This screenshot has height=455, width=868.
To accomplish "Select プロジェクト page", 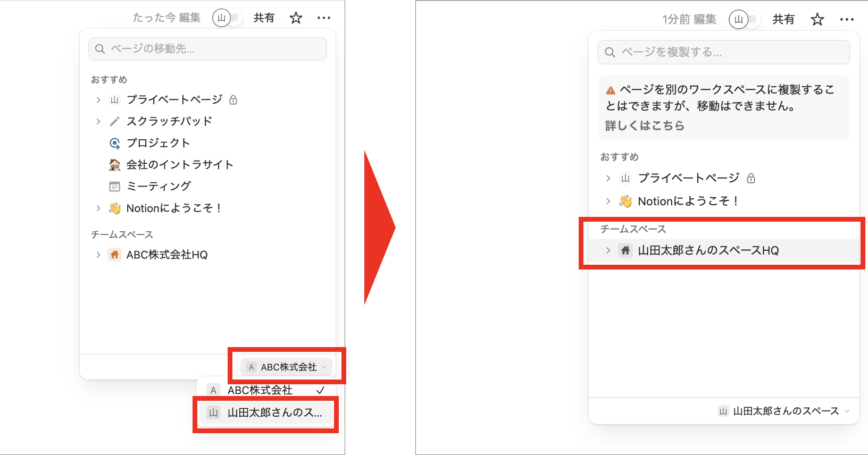I will [158, 144].
